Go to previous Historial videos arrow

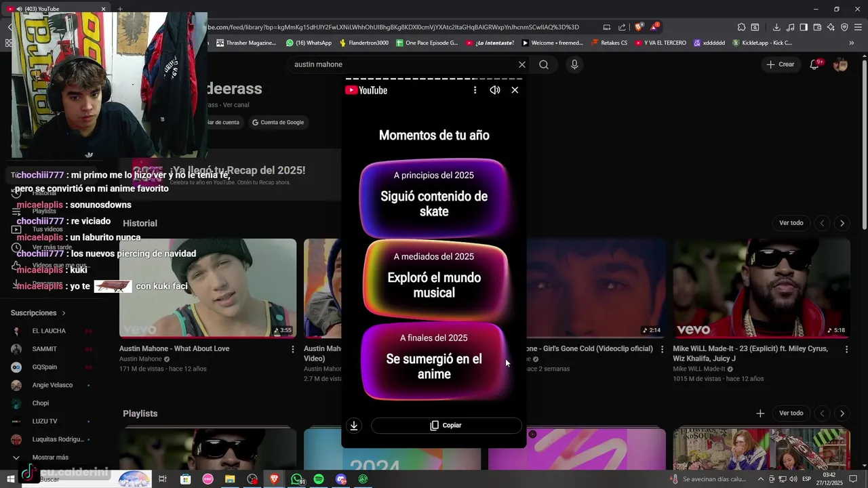(822, 223)
